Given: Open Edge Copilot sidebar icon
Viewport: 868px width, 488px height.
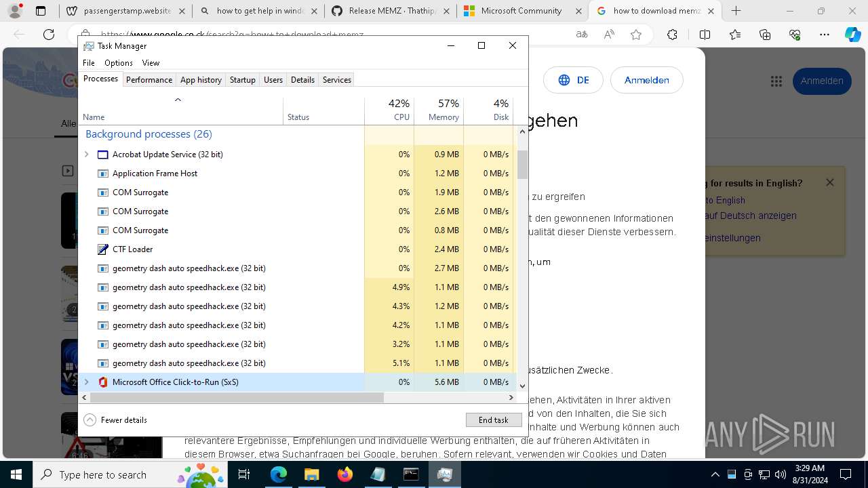Looking at the screenshot, I should tap(852, 35).
